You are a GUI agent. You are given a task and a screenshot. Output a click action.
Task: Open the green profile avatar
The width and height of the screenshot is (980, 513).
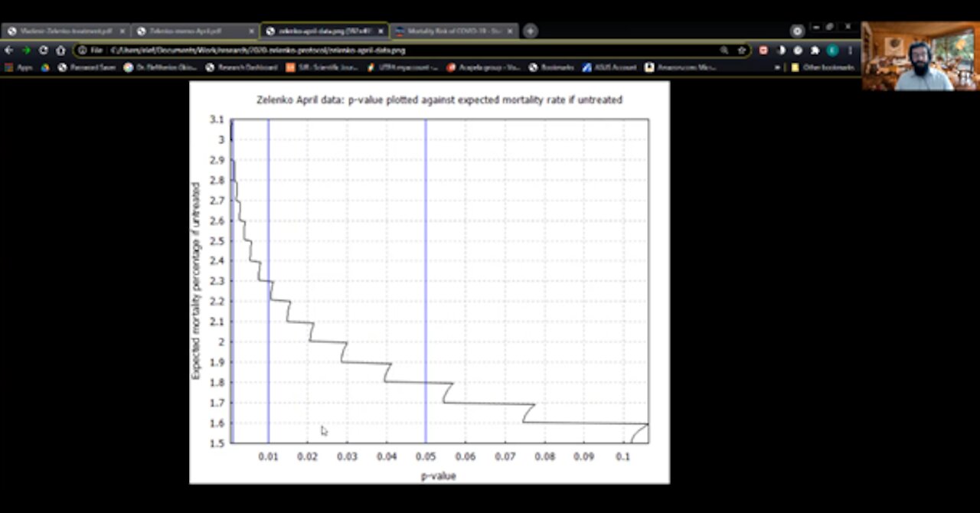tap(832, 50)
